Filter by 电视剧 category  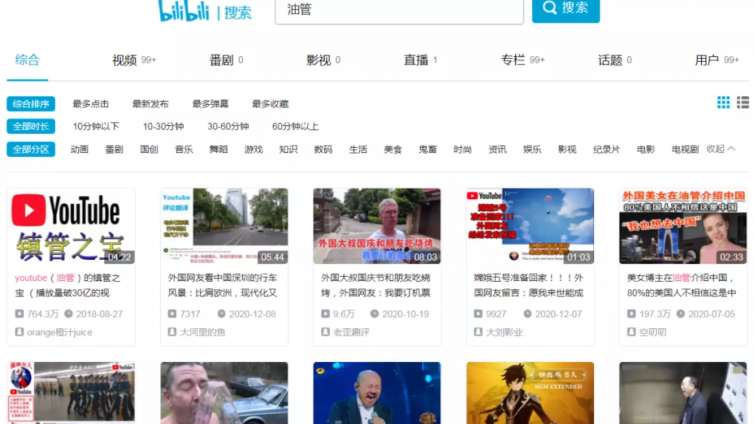click(685, 150)
